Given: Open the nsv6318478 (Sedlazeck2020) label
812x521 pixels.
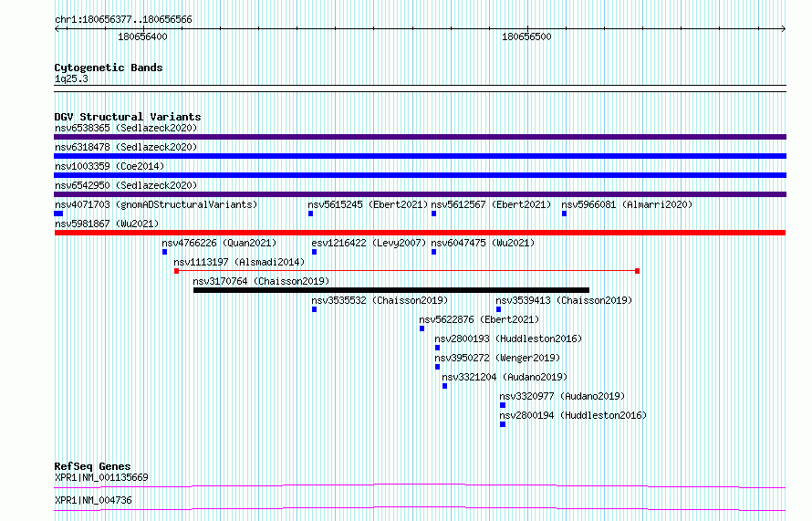Looking at the screenshot, I should 126,147.
